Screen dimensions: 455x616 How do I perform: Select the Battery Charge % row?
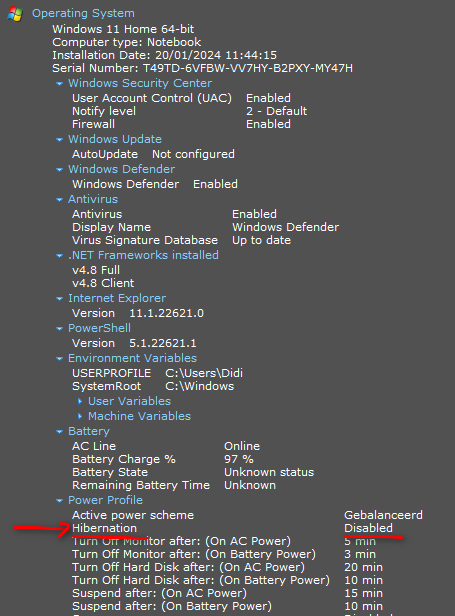pyautogui.click(x=163, y=459)
